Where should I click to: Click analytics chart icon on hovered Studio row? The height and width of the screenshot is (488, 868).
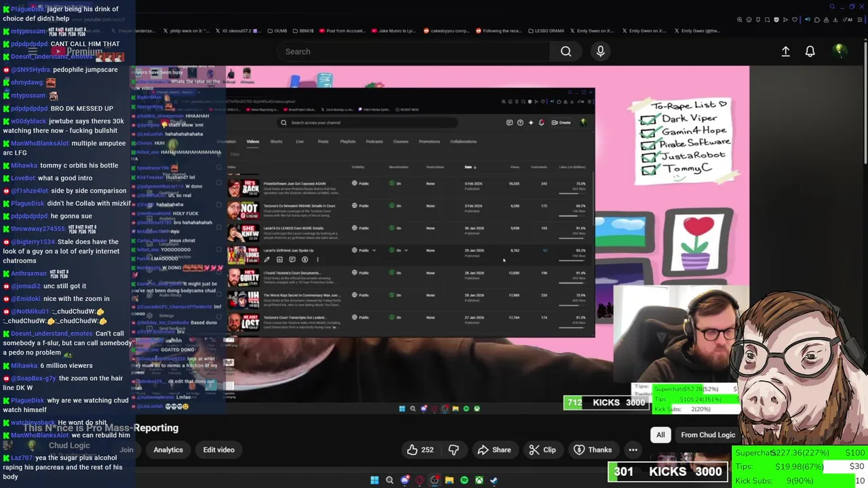[279, 260]
